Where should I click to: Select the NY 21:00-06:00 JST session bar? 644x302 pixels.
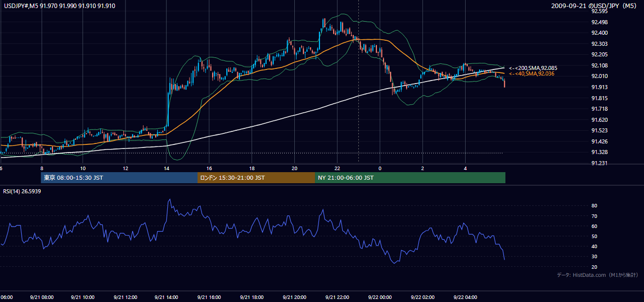[410, 178]
